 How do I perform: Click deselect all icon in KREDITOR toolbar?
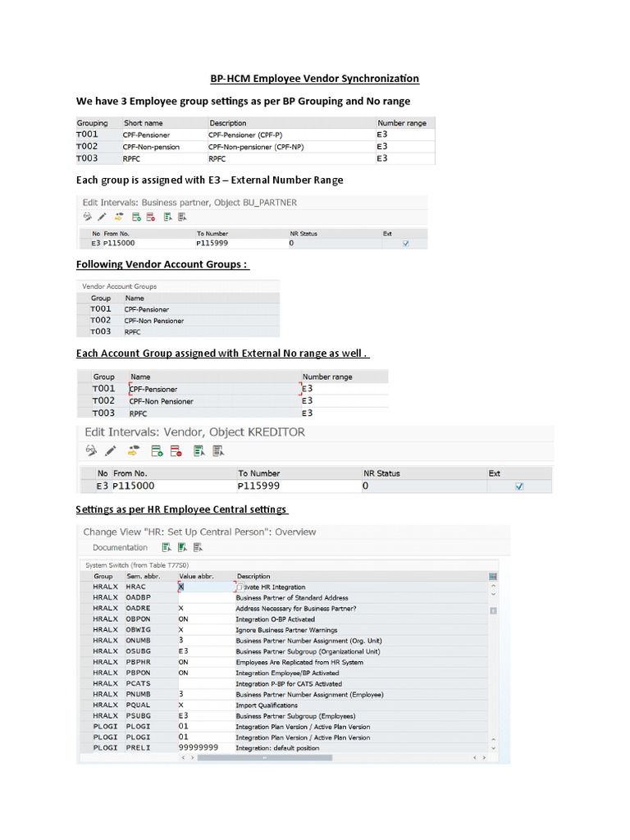tap(218, 450)
